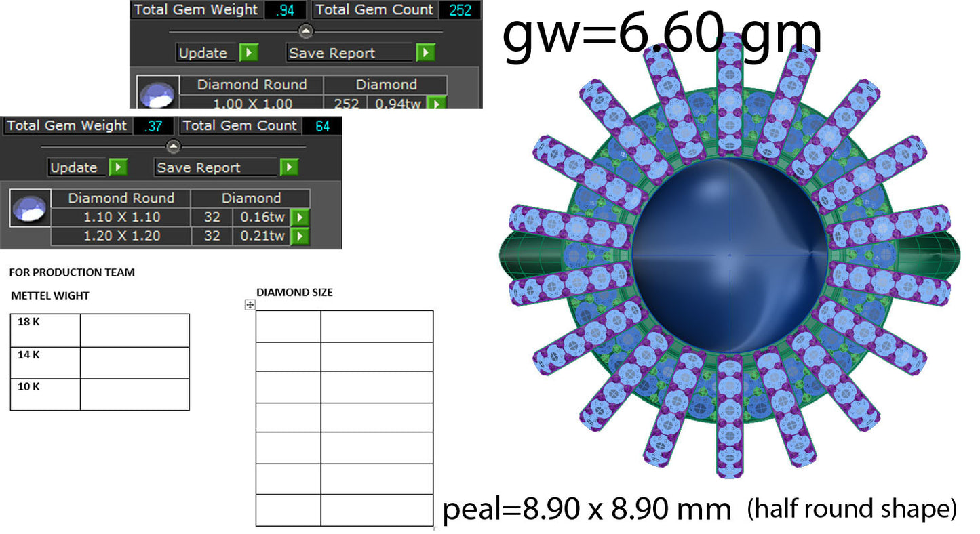The height and width of the screenshot is (534, 980).
Task: Click the table move handle above Diamond Size table
Action: pyautogui.click(x=250, y=305)
